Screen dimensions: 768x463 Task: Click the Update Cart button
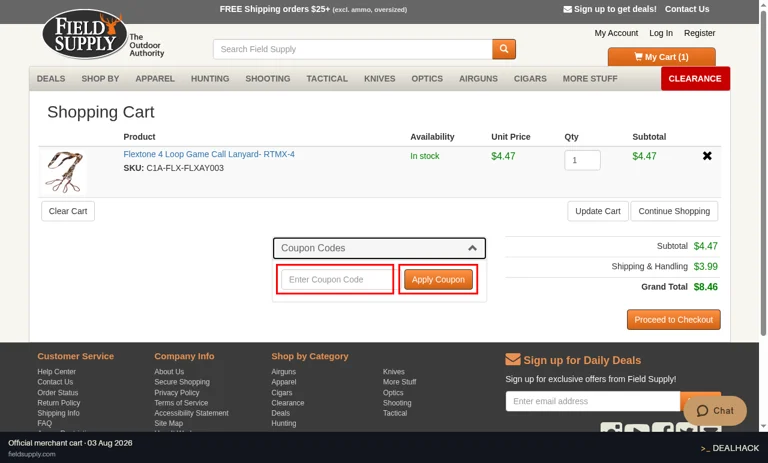coord(598,211)
